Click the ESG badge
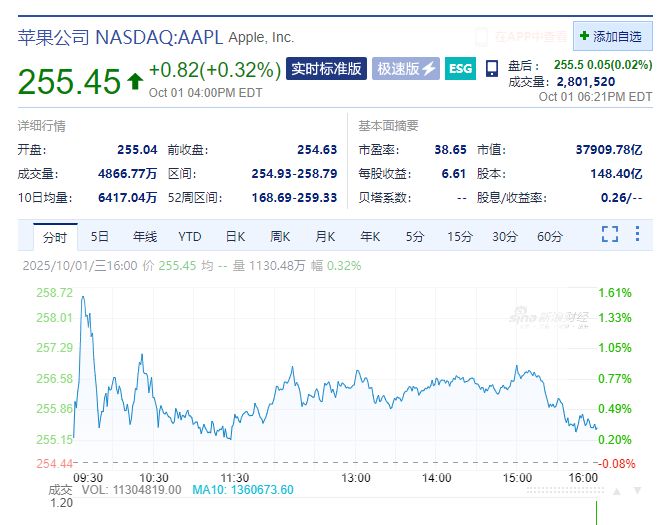The height and width of the screenshot is (525, 662). tap(460, 69)
